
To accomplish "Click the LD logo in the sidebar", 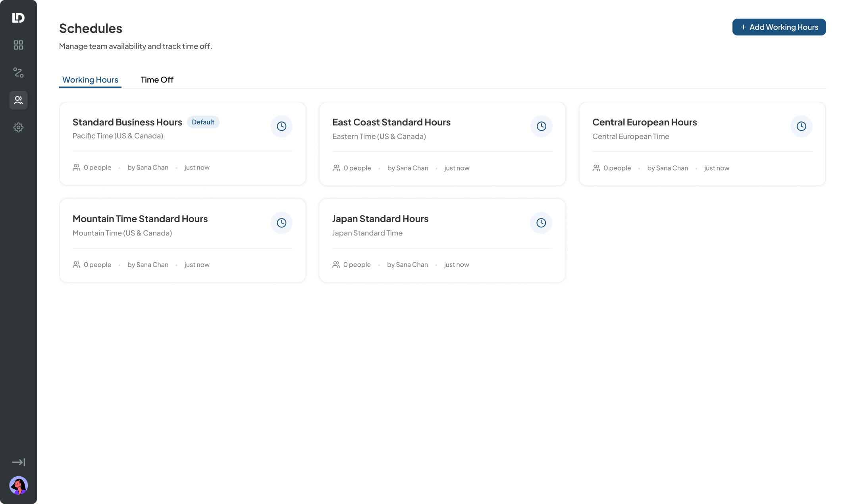I will coord(18,18).
